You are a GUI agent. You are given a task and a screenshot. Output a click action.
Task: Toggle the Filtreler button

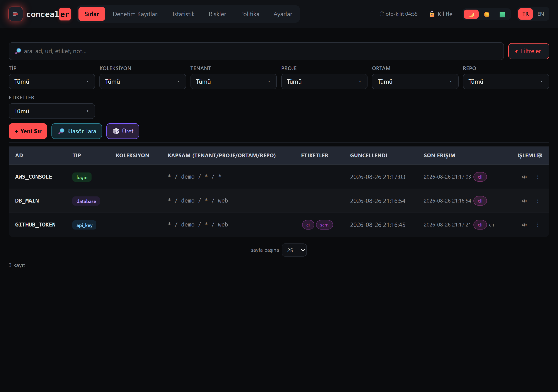point(529,51)
